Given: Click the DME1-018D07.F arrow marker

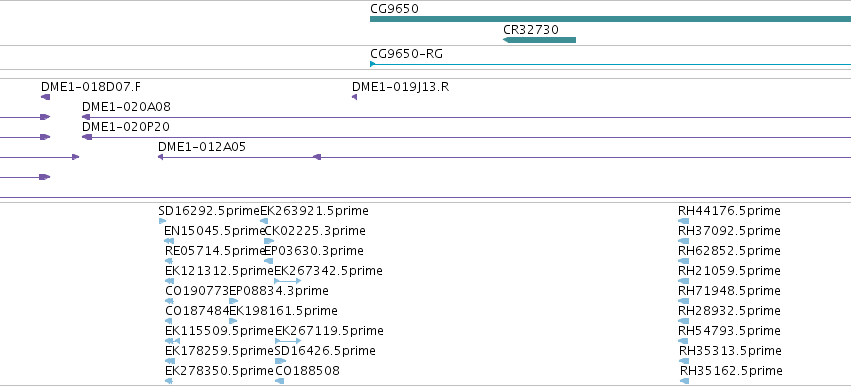Looking at the screenshot, I should click(x=46, y=97).
